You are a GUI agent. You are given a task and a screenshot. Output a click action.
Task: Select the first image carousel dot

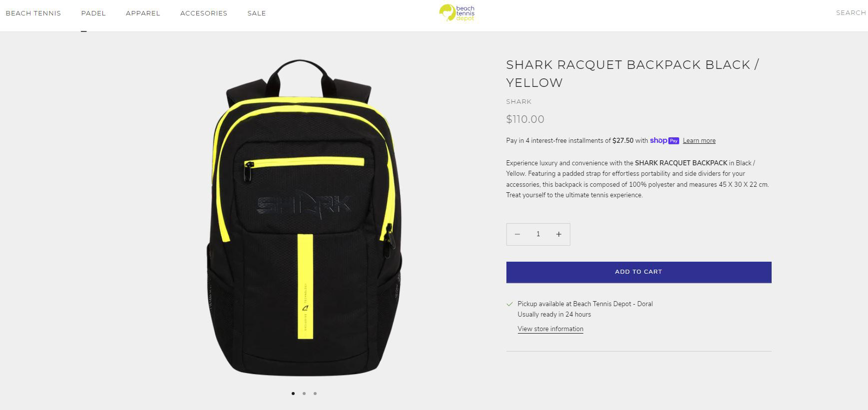point(293,394)
